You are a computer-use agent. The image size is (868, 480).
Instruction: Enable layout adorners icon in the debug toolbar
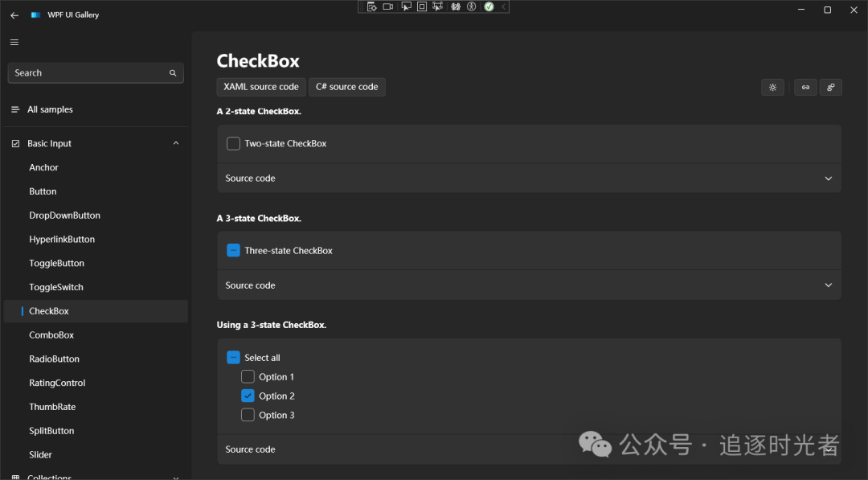(421, 6)
